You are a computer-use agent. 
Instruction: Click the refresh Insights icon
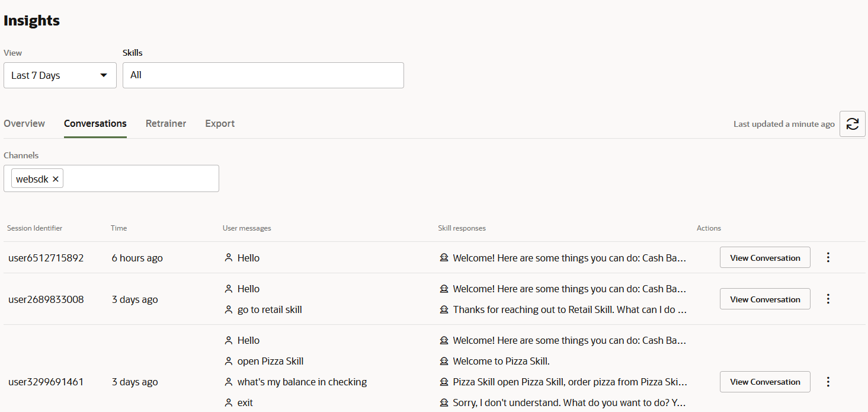[x=852, y=123]
